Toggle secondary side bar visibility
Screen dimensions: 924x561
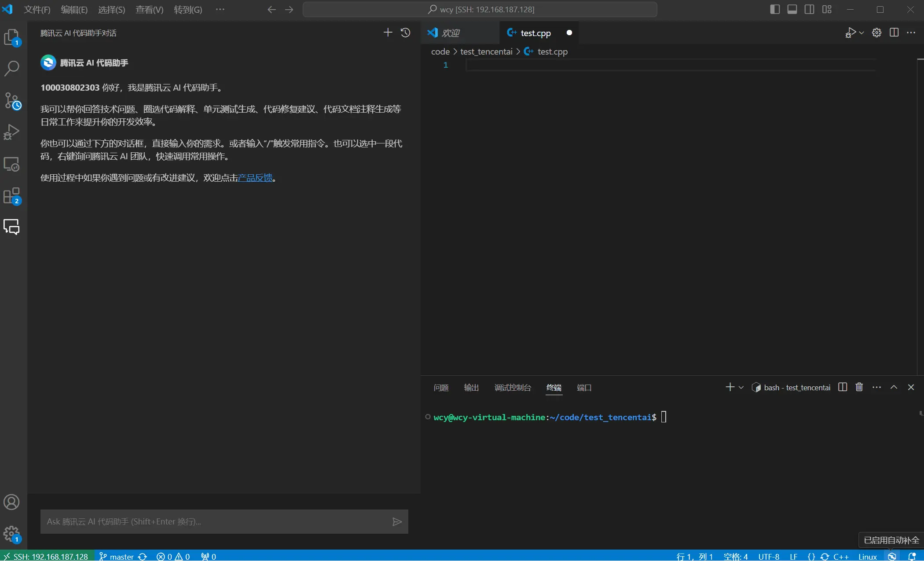point(810,10)
